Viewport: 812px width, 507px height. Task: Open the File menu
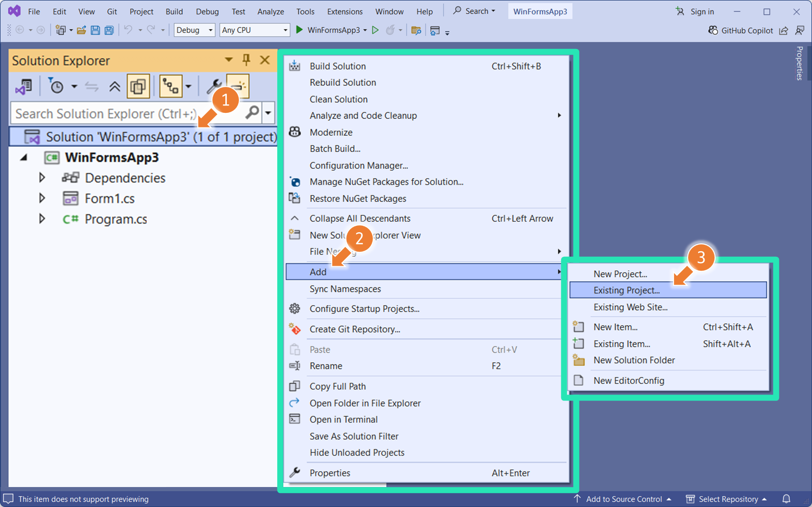[34, 11]
